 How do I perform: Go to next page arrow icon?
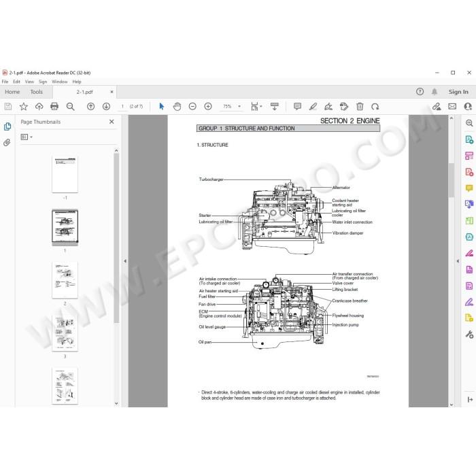(106, 107)
